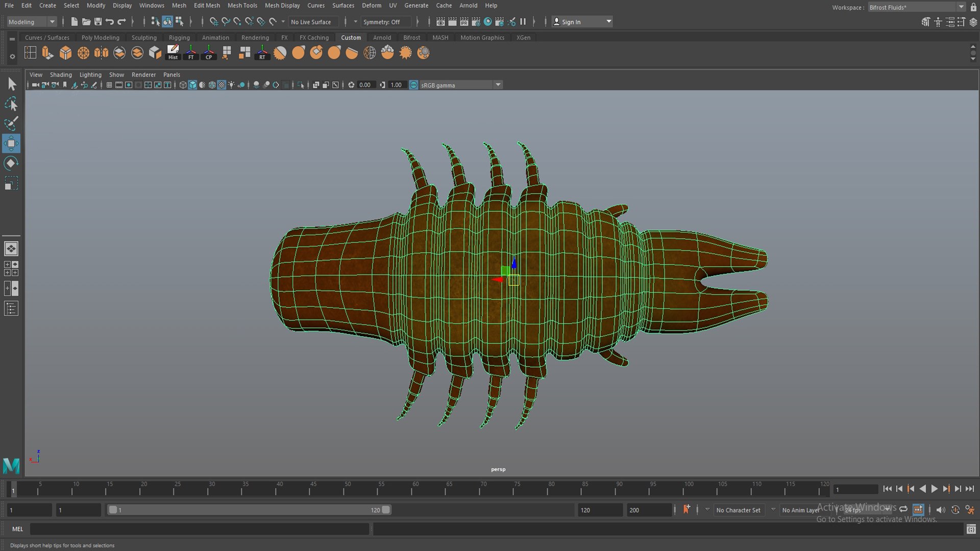The width and height of the screenshot is (980, 551).
Task: Open the shelf options gear menu
Action: (x=12, y=56)
